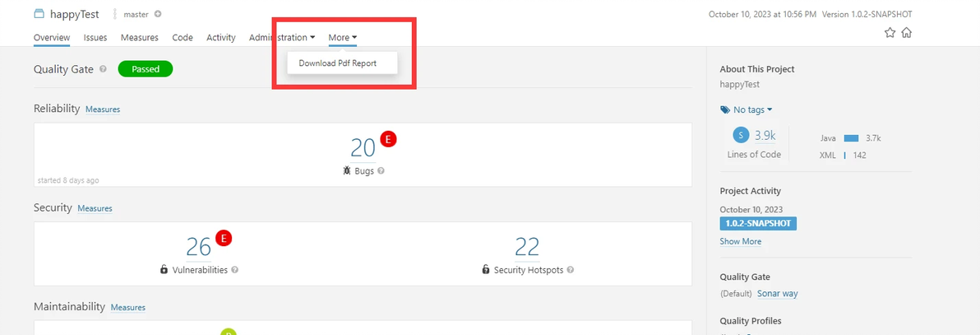Open the 20 Bugs count link

pyautogui.click(x=363, y=148)
